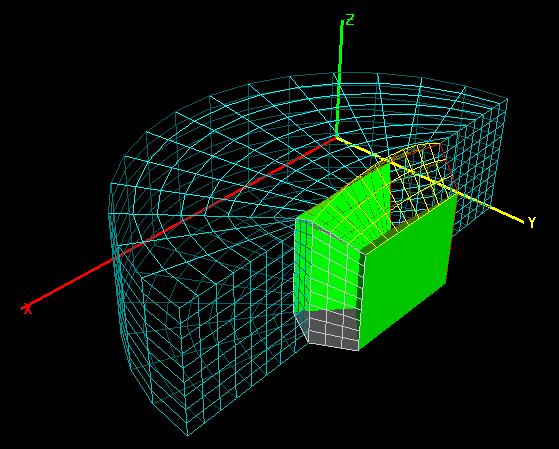Pick the red X axis label
This screenshot has height=449, width=559.
[x=27, y=308]
